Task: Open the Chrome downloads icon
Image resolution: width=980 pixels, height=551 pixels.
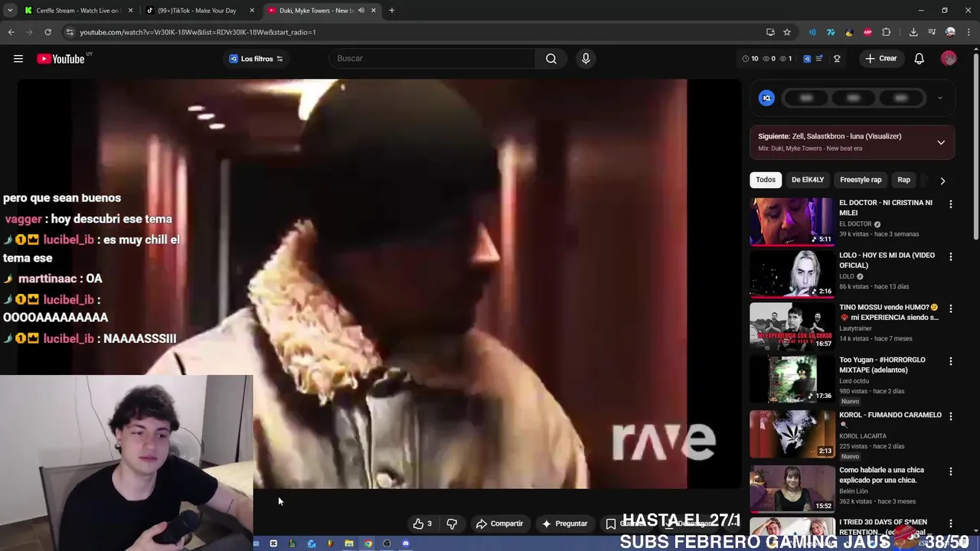Action: pyautogui.click(x=913, y=32)
